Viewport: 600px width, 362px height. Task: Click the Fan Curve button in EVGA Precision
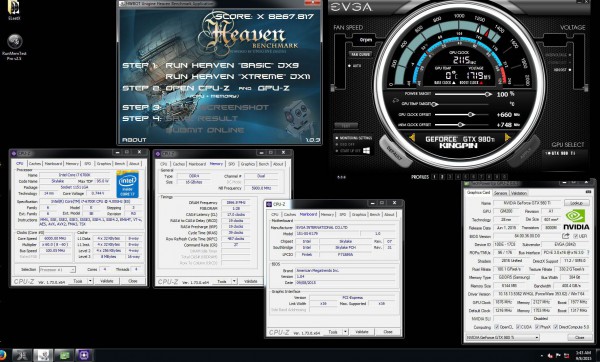pyautogui.click(x=360, y=54)
